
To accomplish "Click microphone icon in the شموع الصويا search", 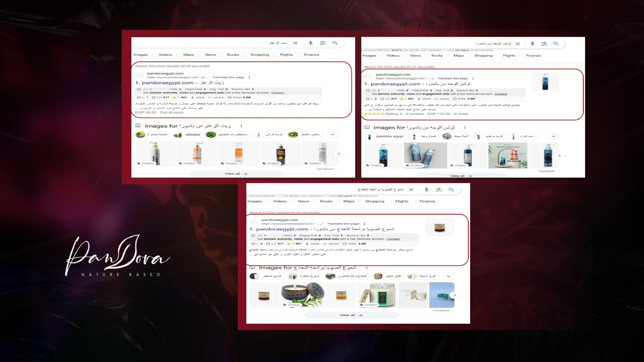I will tap(427, 190).
